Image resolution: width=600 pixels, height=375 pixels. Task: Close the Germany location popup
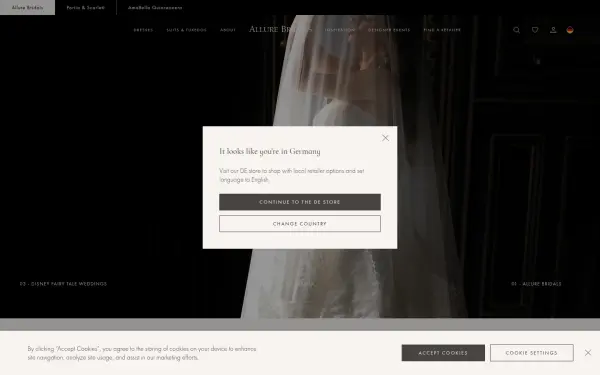coord(385,138)
